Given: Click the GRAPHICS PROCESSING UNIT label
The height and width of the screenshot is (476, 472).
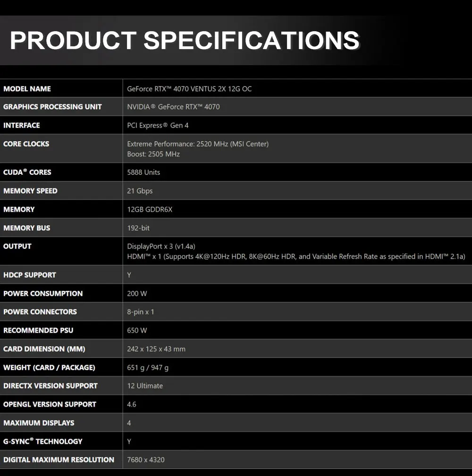Looking at the screenshot, I should point(52,107).
